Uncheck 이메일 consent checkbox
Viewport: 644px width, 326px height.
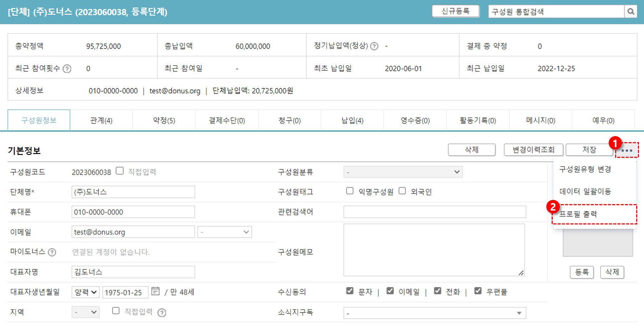tap(390, 291)
